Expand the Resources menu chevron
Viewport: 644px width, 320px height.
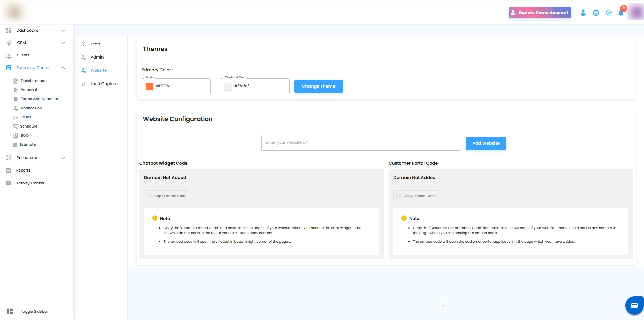[x=63, y=158]
